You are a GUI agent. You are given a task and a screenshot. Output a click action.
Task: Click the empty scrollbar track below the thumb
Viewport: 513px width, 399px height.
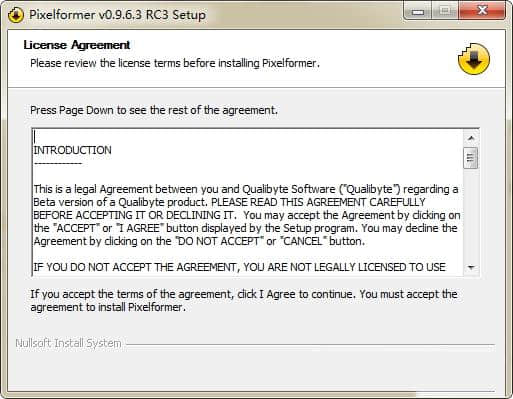point(471,214)
